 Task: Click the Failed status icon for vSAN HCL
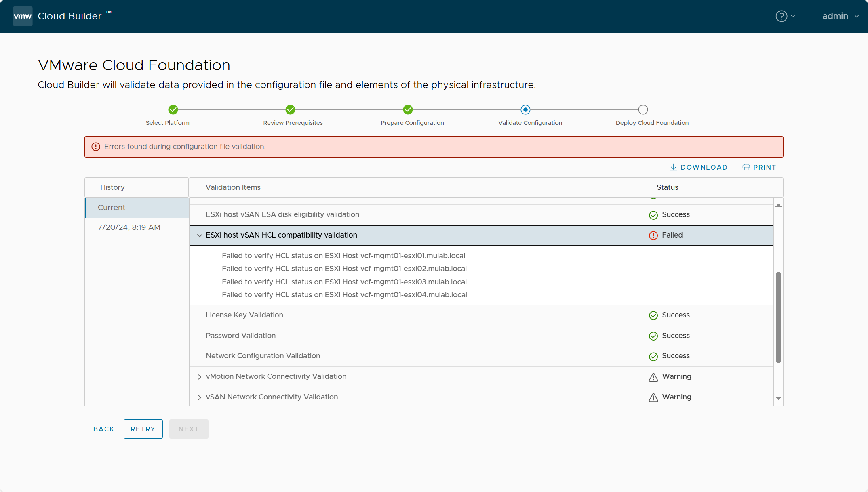coord(654,235)
